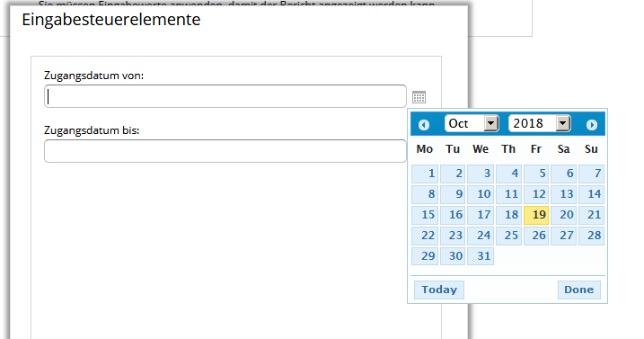Select October 22 in the calendar
Image resolution: width=644 pixels, height=339 pixels.
[x=425, y=236]
